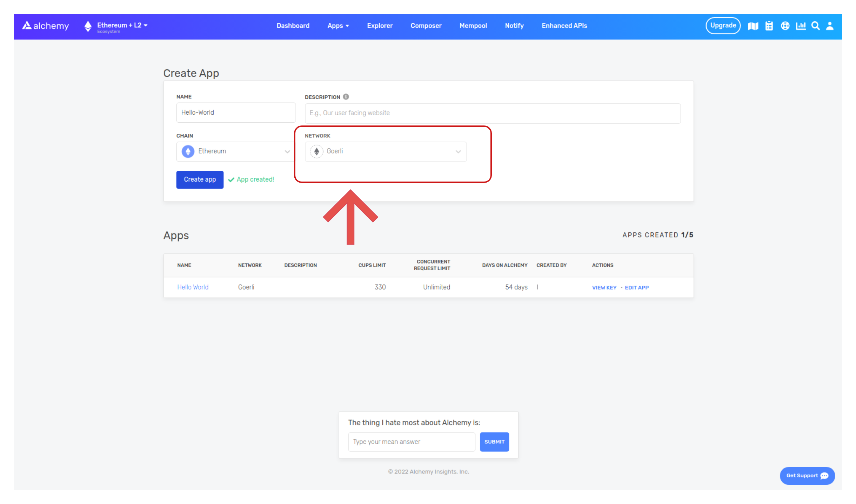The width and height of the screenshot is (856, 504).
Task: Open Enhanced APIs
Action: coord(564,26)
